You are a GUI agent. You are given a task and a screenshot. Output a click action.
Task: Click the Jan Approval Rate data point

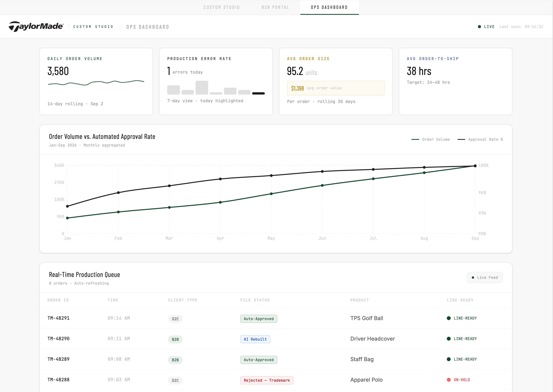point(67,206)
